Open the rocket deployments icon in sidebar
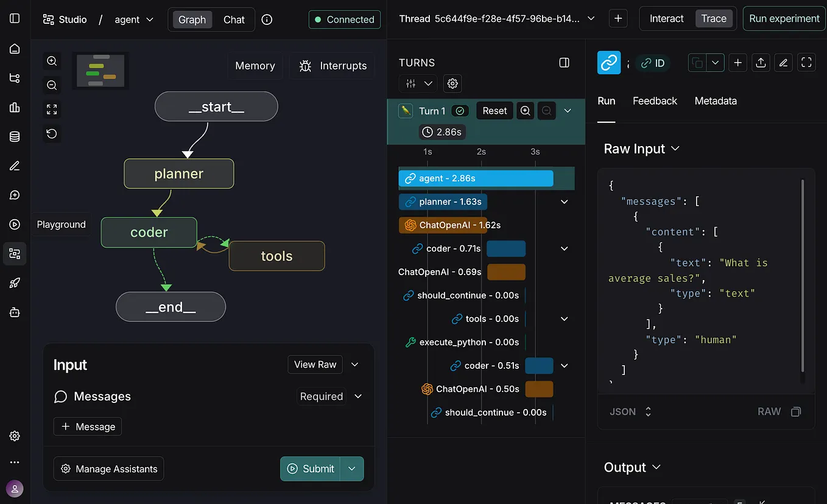This screenshot has height=504, width=827. pos(15,282)
